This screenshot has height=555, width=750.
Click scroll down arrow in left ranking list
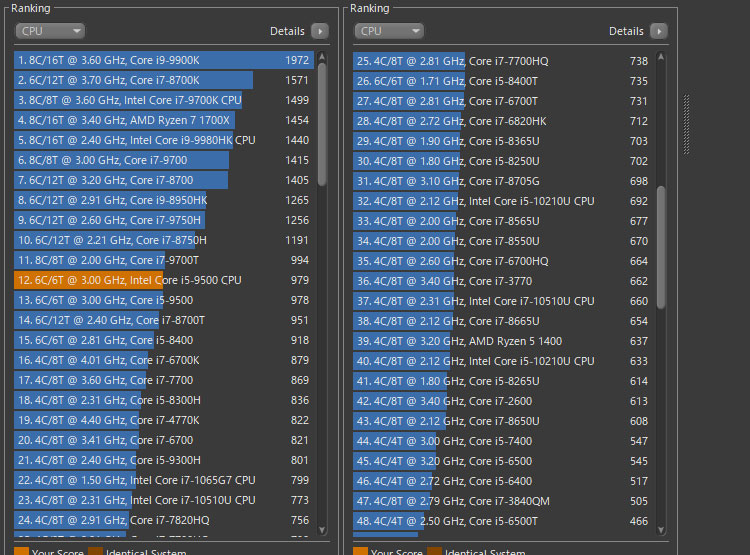click(322, 530)
